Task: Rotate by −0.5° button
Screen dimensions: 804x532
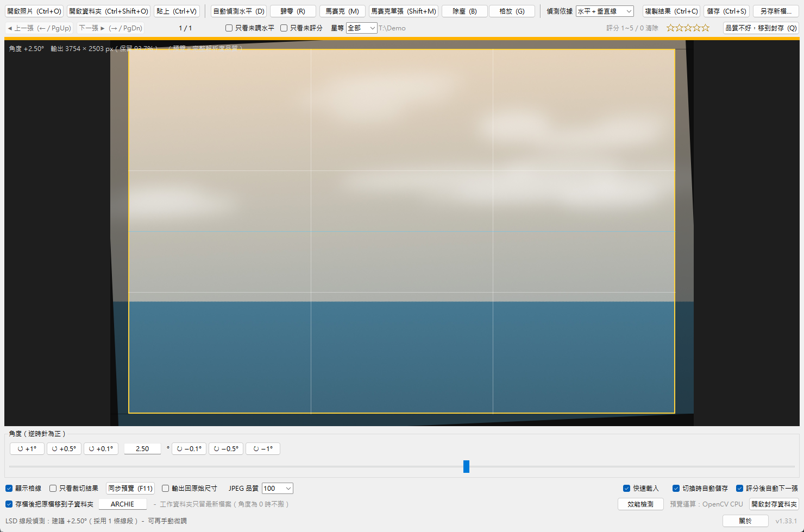Action: tap(226, 448)
